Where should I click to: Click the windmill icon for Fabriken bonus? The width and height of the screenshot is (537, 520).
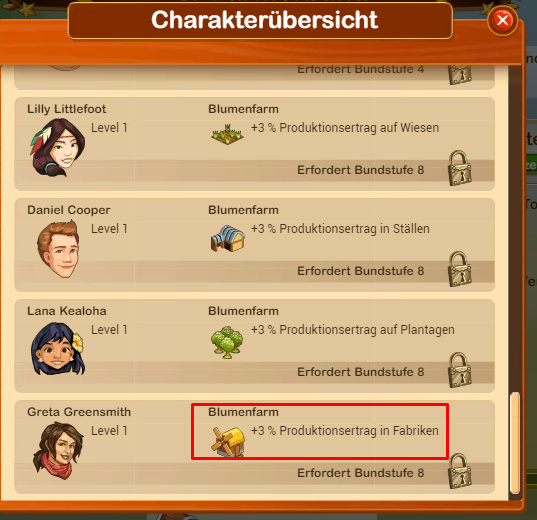228,442
